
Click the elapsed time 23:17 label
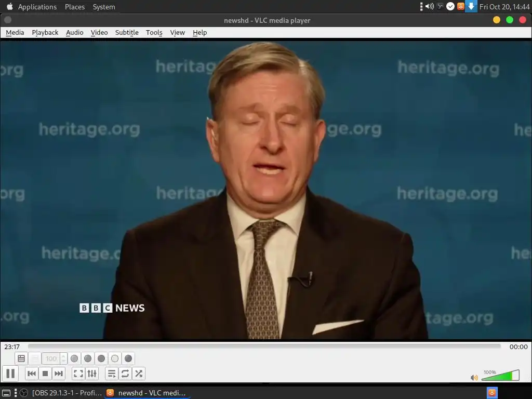click(x=12, y=347)
